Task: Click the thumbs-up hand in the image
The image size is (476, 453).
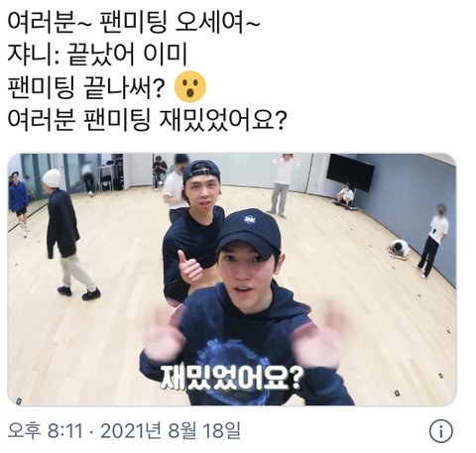Action: pyautogui.click(x=188, y=268)
